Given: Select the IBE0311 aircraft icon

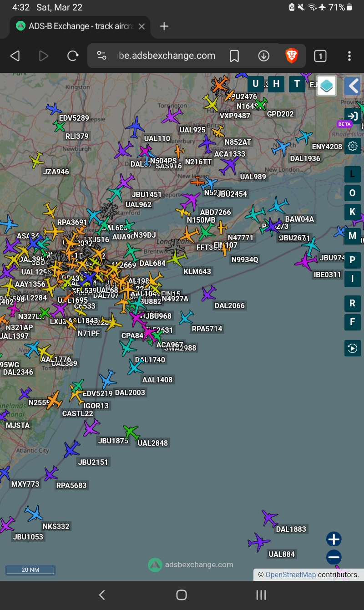Looking at the screenshot, I should 306,262.
